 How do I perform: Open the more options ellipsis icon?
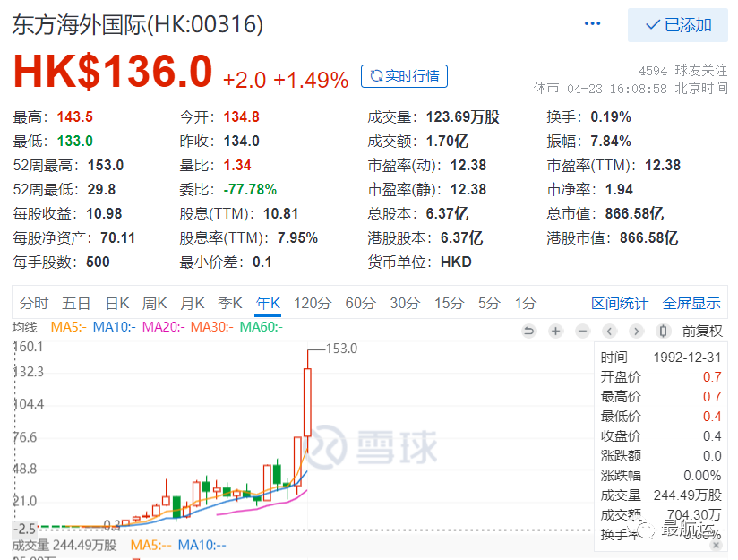point(592,24)
